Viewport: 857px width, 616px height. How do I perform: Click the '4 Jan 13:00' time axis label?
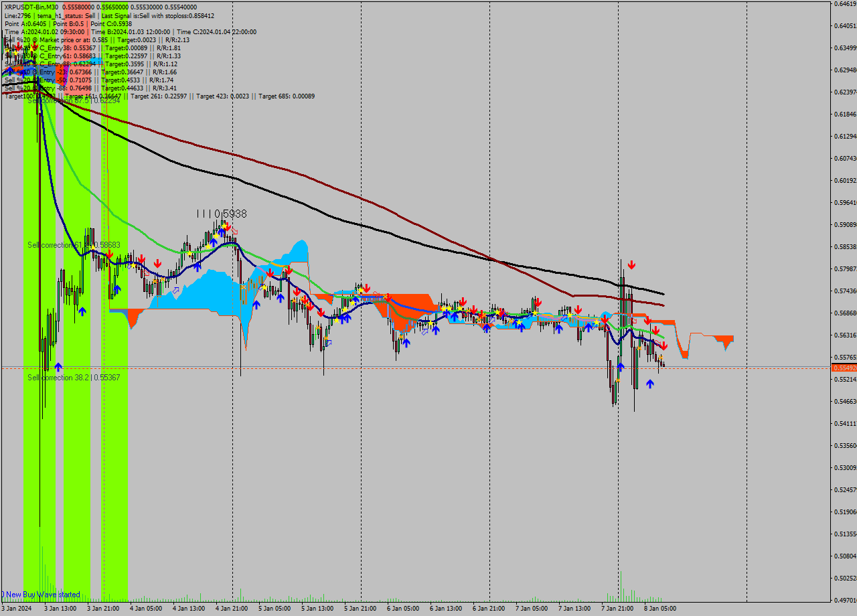coord(189,609)
